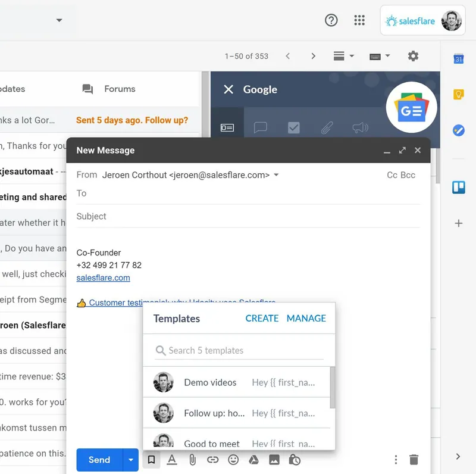Image resolution: width=476 pixels, height=474 pixels.
Task: Discard the draft with trash icon
Action: pyautogui.click(x=414, y=460)
